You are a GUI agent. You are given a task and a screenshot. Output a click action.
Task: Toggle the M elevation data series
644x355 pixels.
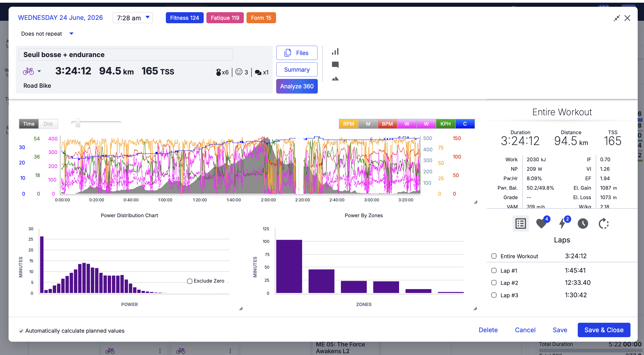click(368, 124)
